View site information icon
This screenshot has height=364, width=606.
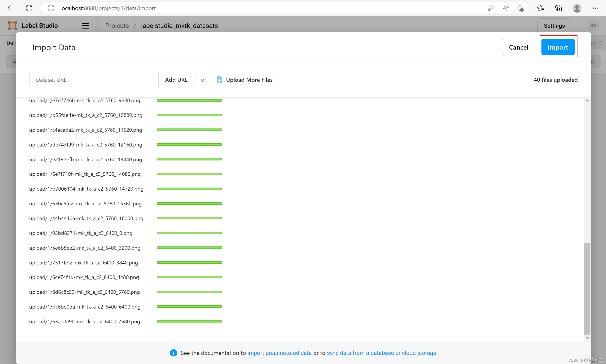(51, 8)
